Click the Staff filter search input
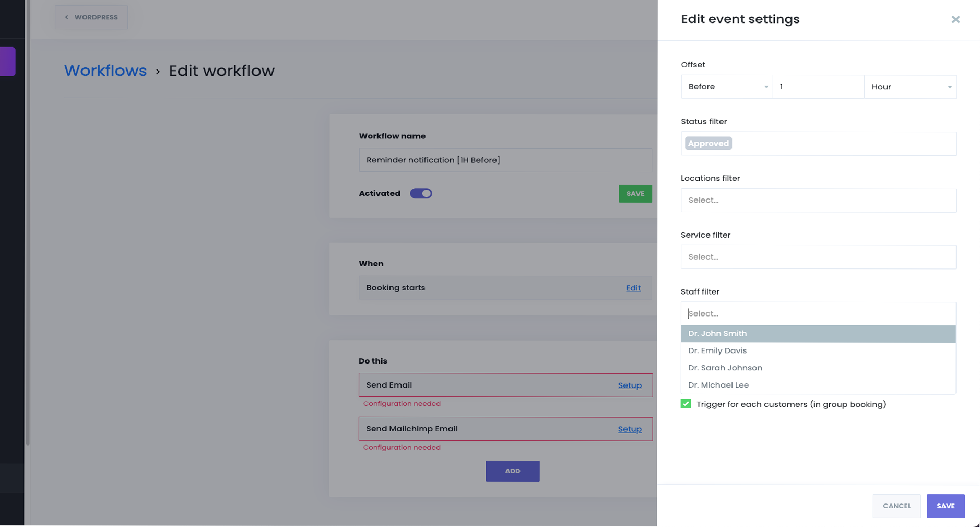The width and height of the screenshot is (980, 527). coord(818,313)
